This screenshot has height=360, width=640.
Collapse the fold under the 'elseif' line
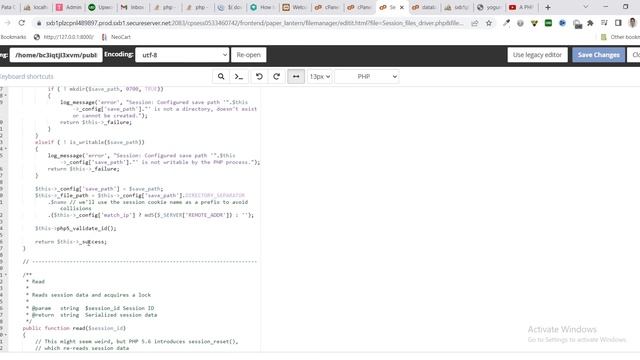[x=5, y=149]
